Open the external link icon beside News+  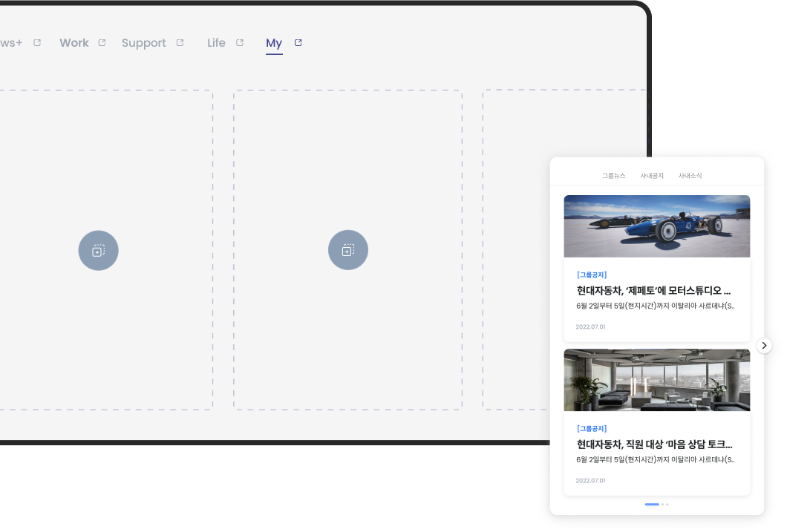coord(37,43)
